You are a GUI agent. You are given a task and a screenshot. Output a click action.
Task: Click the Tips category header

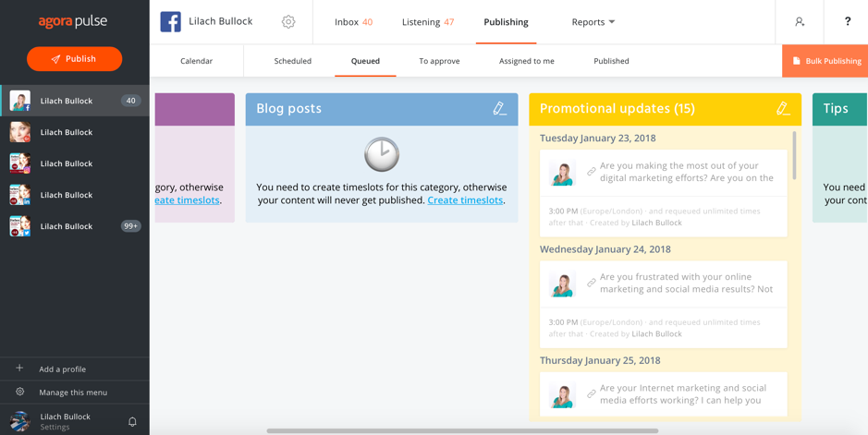[839, 109]
